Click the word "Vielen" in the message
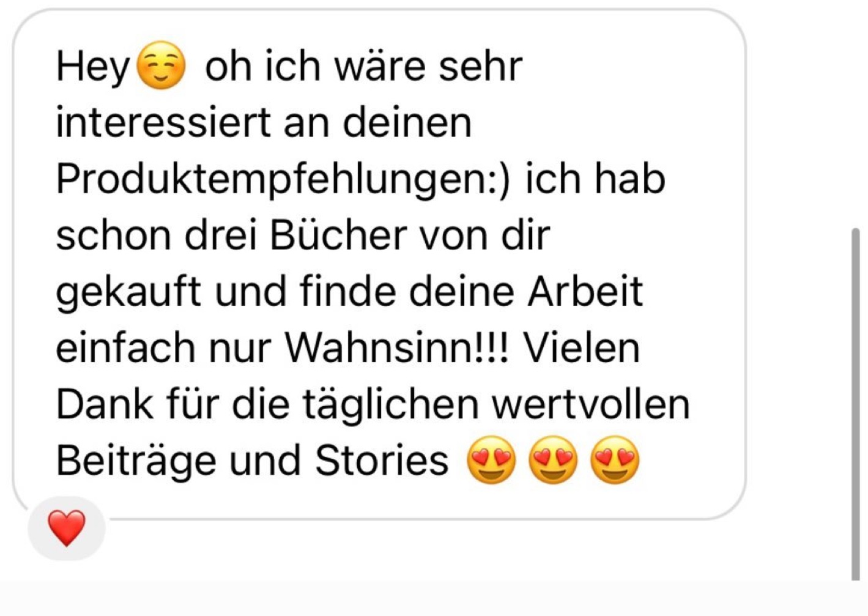The image size is (868, 616). [581, 347]
